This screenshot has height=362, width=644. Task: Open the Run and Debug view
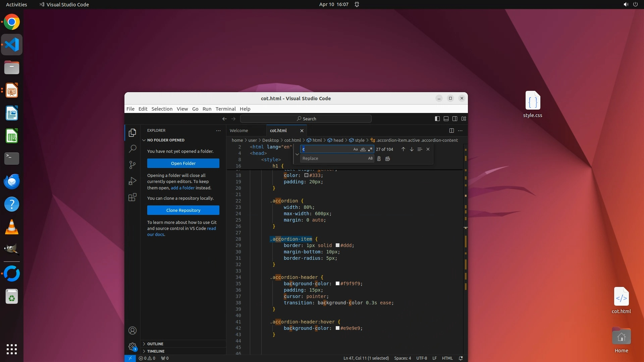click(x=132, y=181)
